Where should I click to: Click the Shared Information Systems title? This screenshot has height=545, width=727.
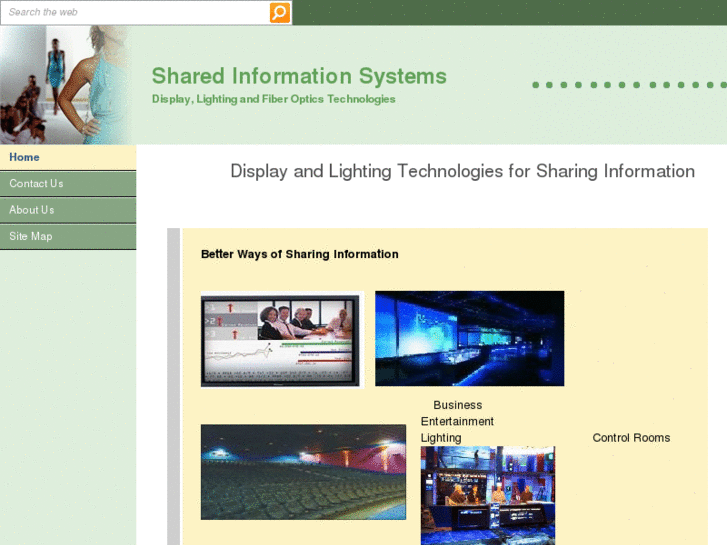[299, 76]
